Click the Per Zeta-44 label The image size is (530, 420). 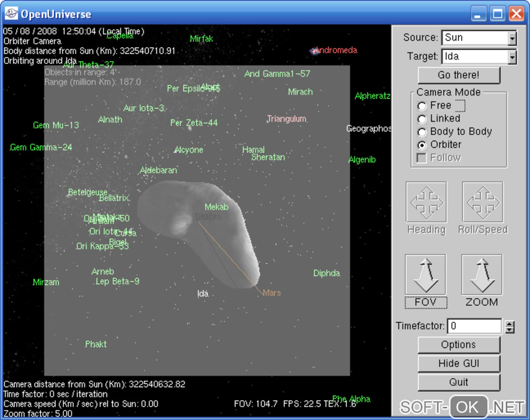pos(194,123)
